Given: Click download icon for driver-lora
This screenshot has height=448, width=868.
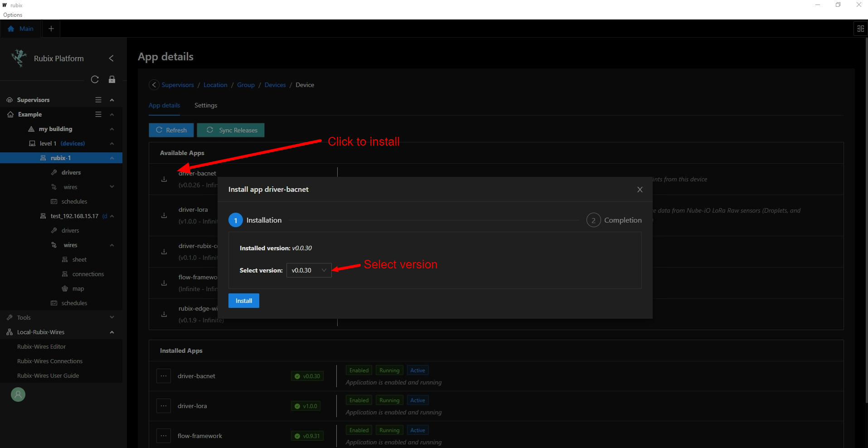Looking at the screenshot, I should pos(164,215).
